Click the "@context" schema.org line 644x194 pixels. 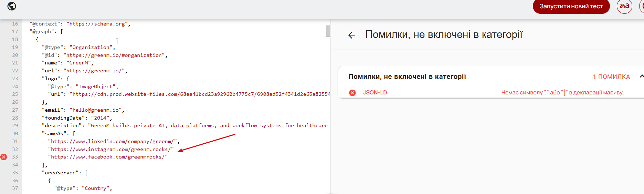tap(80, 24)
